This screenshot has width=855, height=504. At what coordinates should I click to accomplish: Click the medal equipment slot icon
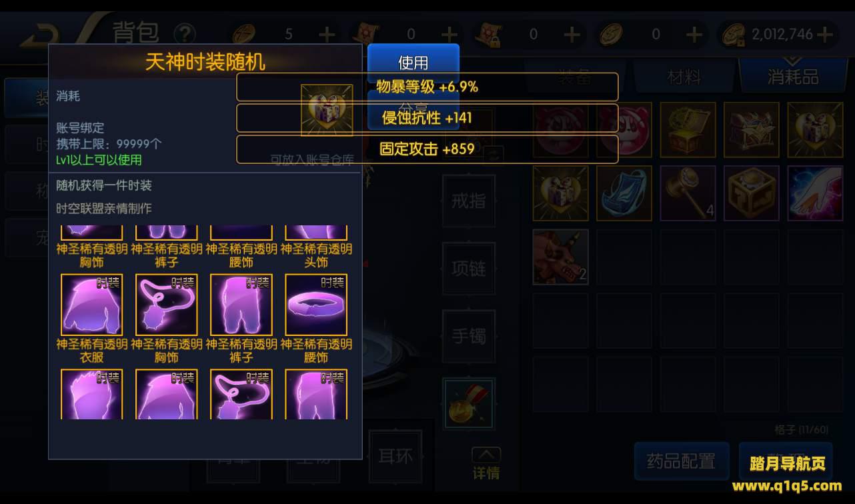(x=469, y=404)
